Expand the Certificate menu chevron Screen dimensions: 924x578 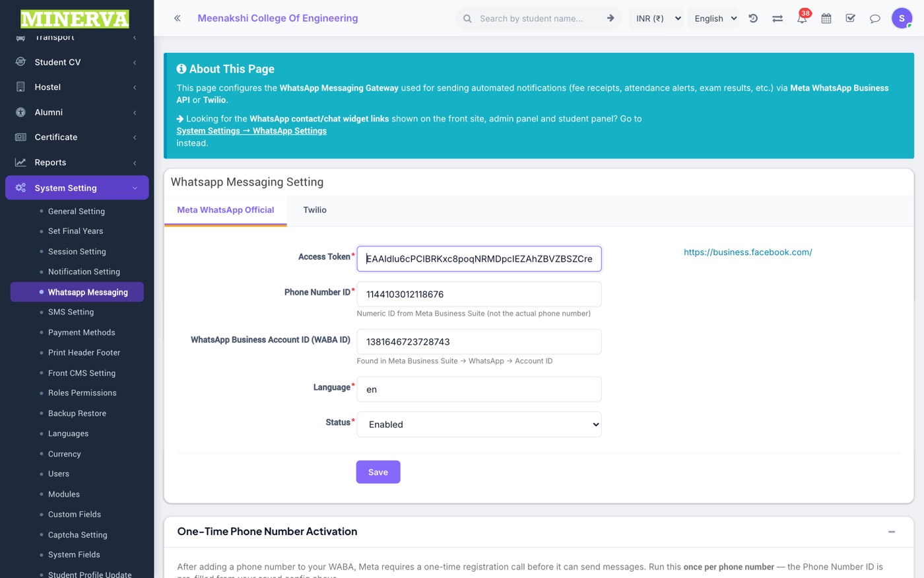point(135,137)
